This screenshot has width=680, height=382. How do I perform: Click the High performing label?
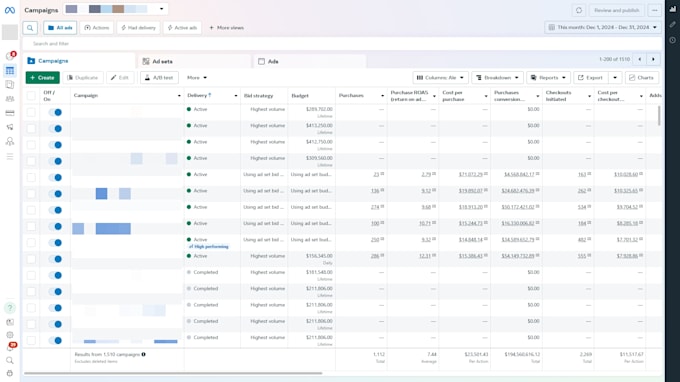209,247
